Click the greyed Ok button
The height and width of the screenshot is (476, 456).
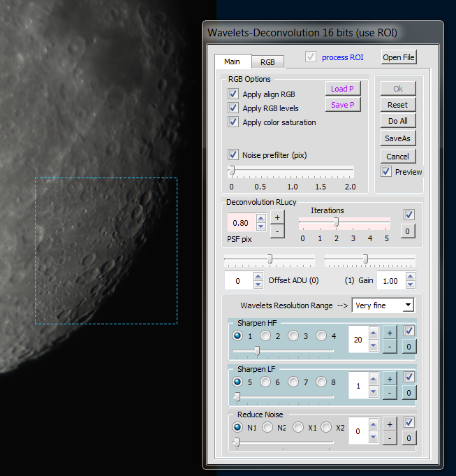pos(398,89)
